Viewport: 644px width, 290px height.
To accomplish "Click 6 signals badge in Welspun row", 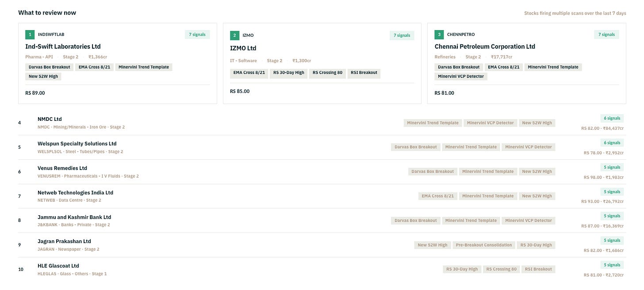I will tap(612, 143).
